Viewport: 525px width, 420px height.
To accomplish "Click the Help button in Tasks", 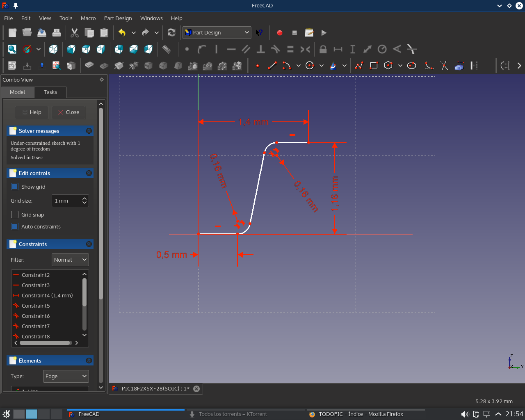I will pyautogui.click(x=32, y=112).
